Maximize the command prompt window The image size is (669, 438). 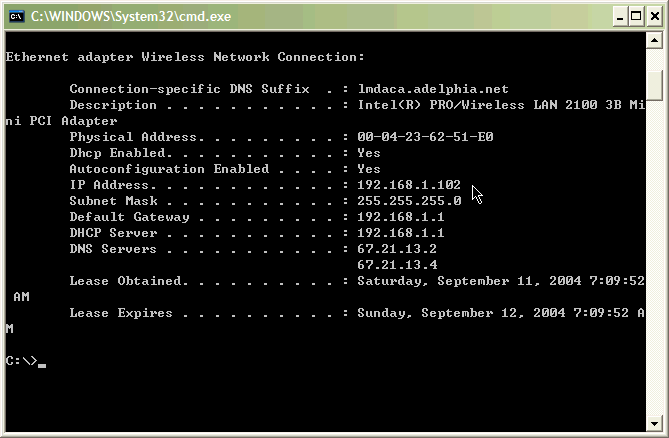(636, 16)
